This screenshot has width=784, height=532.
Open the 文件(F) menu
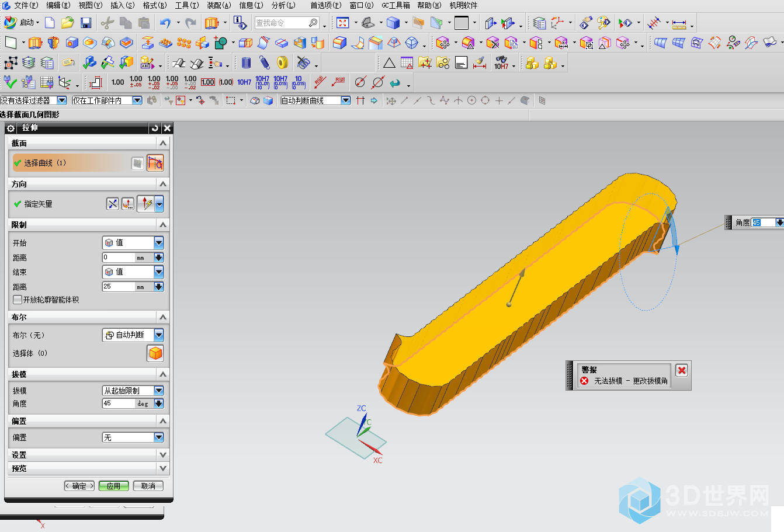click(x=26, y=5)
